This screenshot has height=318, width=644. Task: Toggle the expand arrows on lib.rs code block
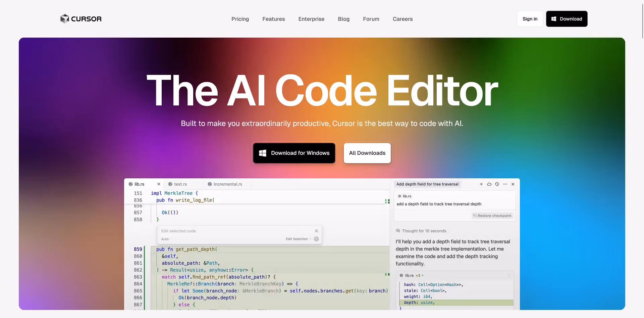[509, 275]
